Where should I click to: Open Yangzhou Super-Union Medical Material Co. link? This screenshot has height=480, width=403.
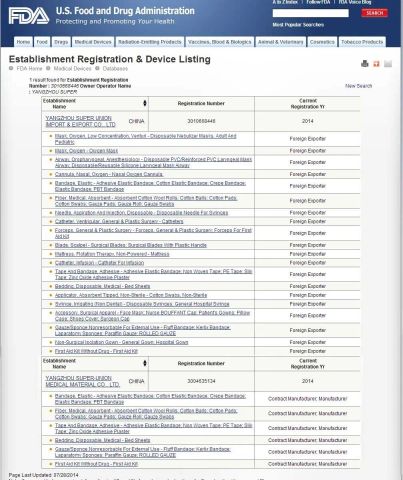pos(82,381)
